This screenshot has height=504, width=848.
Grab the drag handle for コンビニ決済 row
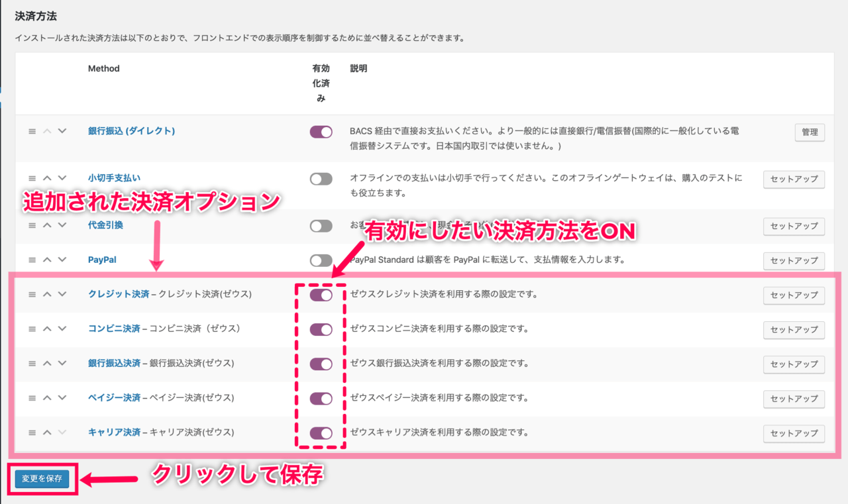tap(32, 328)
